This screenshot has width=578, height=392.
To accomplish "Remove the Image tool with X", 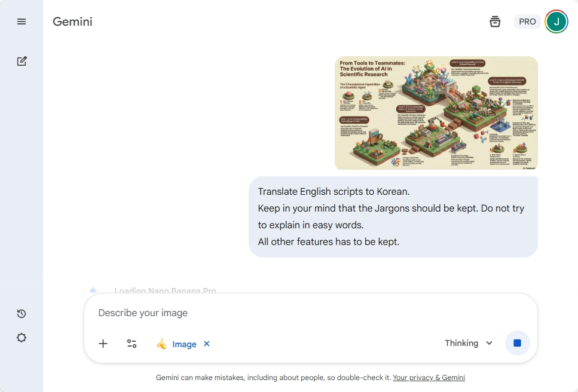I will [207, 344].
